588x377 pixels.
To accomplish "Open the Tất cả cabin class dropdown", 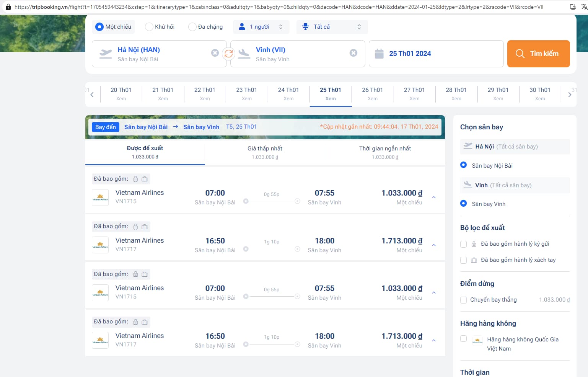I will 332,27.
